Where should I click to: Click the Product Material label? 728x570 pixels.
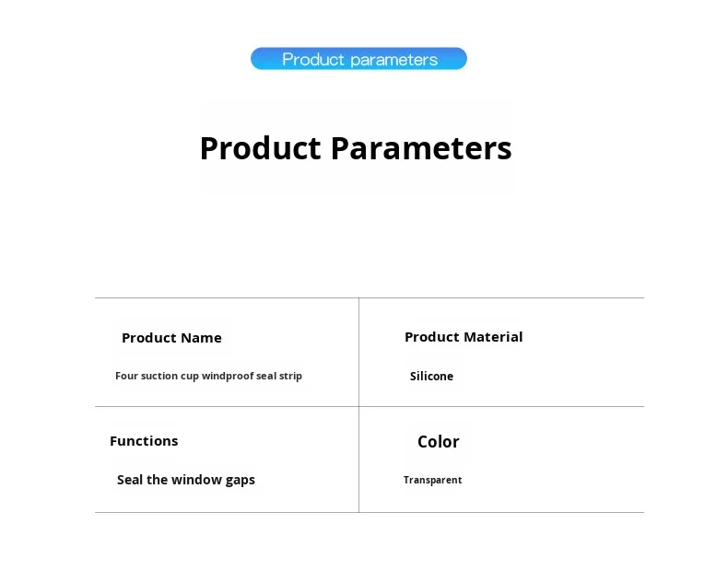(x=464, y=337)
